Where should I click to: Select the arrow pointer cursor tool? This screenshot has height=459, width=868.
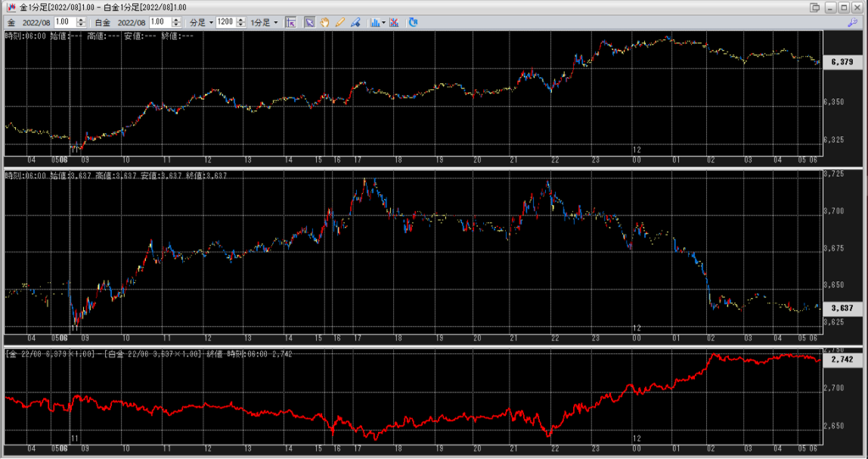pos(309,22)
